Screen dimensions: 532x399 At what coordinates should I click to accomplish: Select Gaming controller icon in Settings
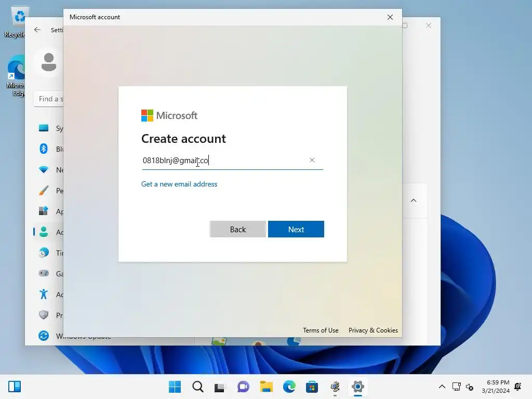pyautogui.click(x=44, y=273)
